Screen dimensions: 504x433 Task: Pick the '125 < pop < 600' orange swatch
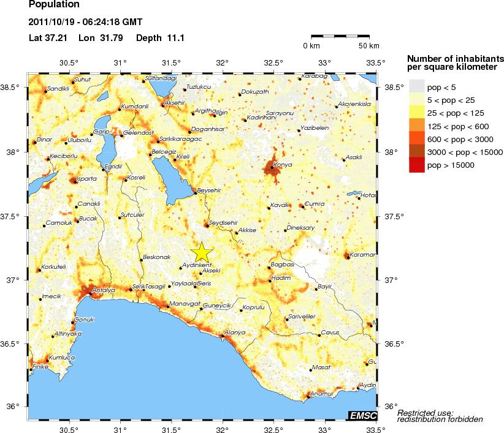(416, 126)
